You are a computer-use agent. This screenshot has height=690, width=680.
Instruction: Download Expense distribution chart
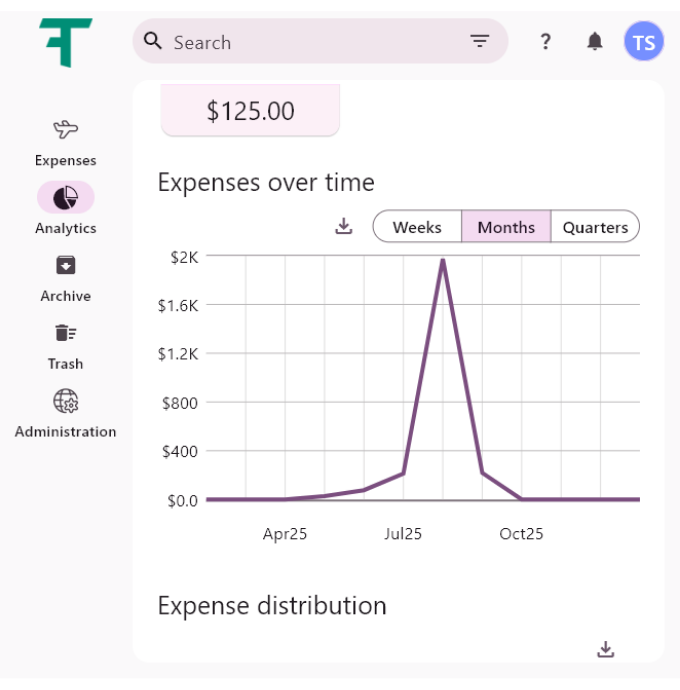tap(605, 649)
